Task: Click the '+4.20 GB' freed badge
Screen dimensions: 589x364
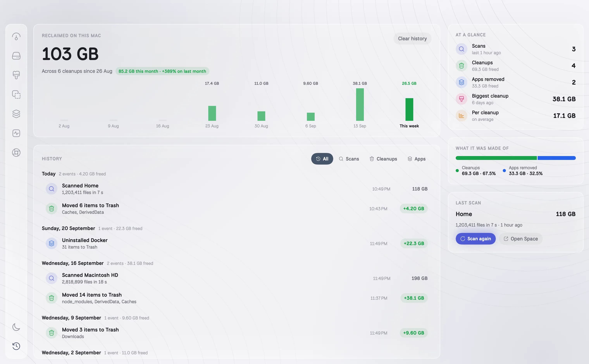Action: click(414, 209)
